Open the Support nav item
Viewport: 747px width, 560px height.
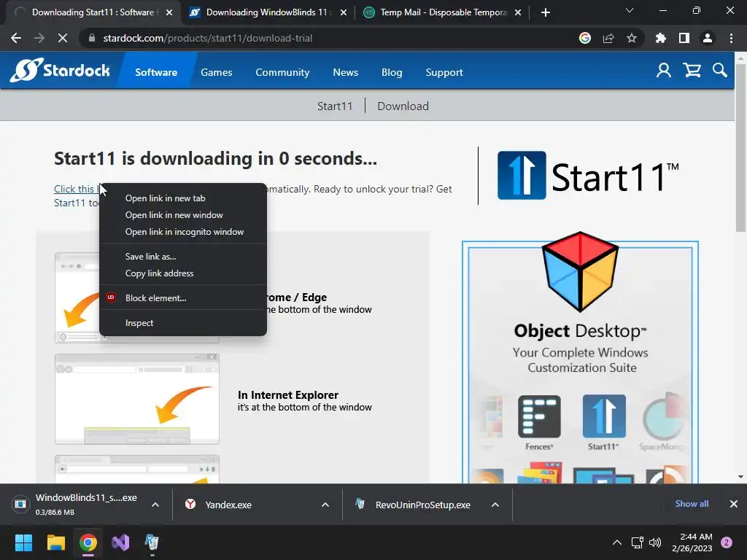pos(444,72)
